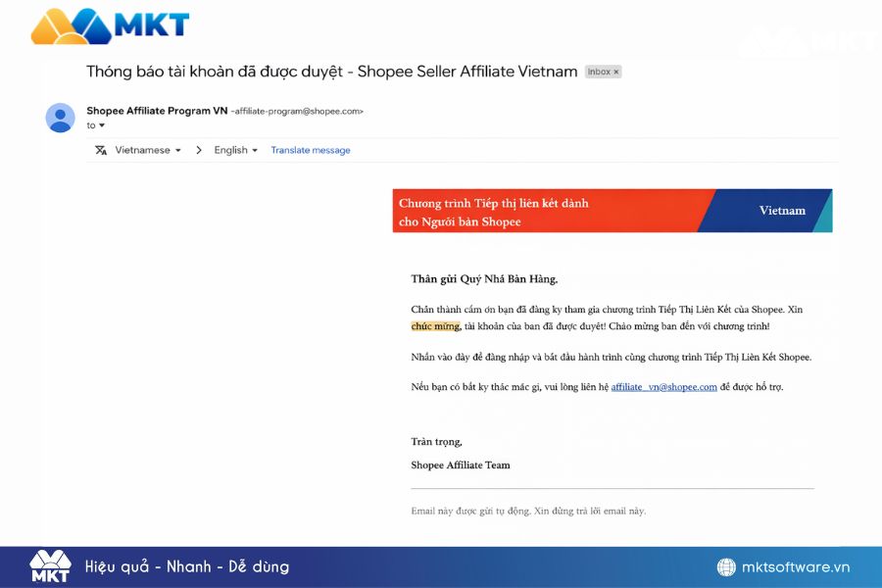
Task: Click the sender name Shopee Affiliate Program VN
Action: click(156, 111)
